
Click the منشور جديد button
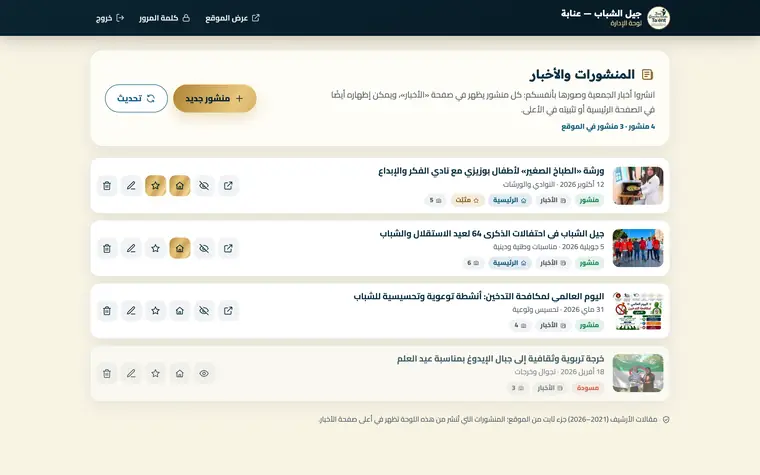[x=215, y=98]
